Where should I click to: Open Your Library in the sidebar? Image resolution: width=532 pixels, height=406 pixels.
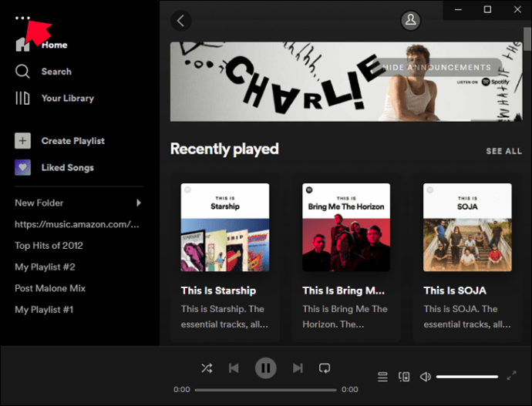[x=68, y=98]
